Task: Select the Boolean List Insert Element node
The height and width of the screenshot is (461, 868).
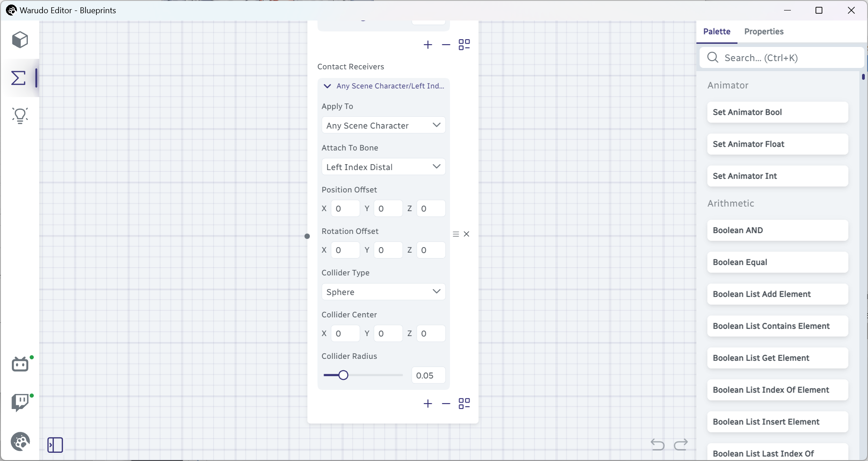Action: coord(778,422)
